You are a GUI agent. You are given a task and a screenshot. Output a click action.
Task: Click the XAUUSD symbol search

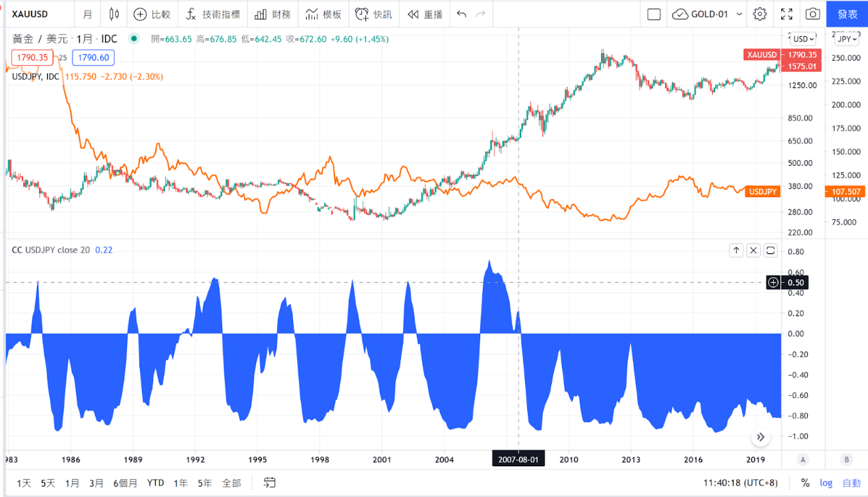[31, 14]
